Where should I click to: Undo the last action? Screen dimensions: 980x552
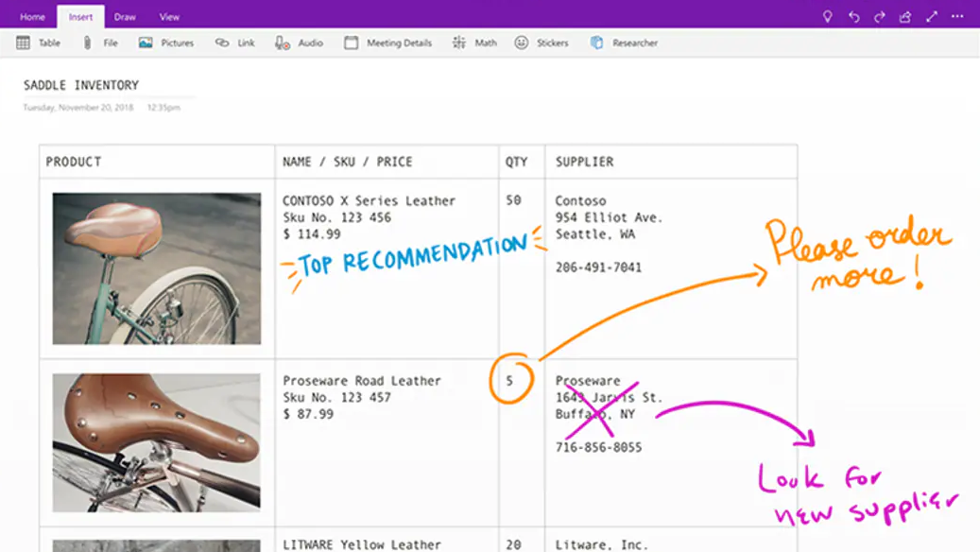tap(854, 15)
